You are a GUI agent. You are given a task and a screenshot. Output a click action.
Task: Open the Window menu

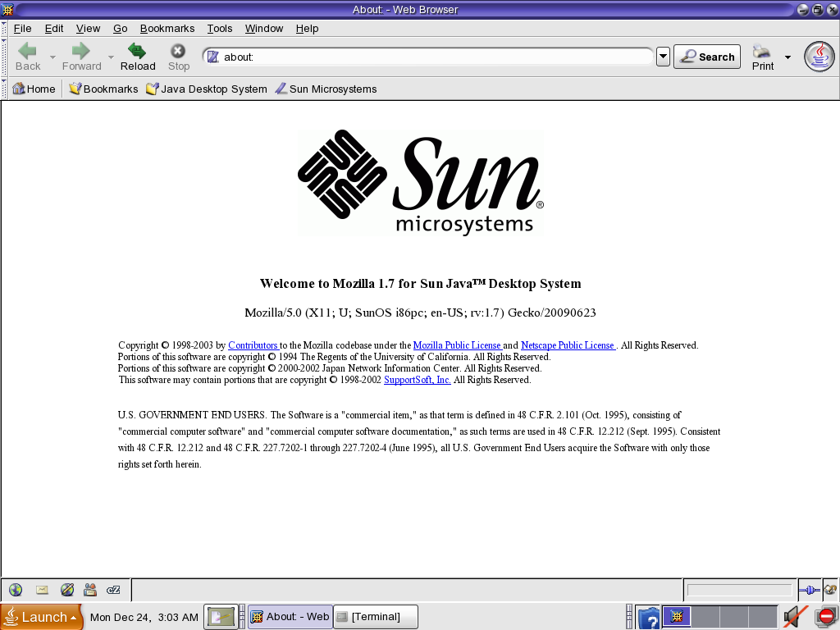pos(263,29)
